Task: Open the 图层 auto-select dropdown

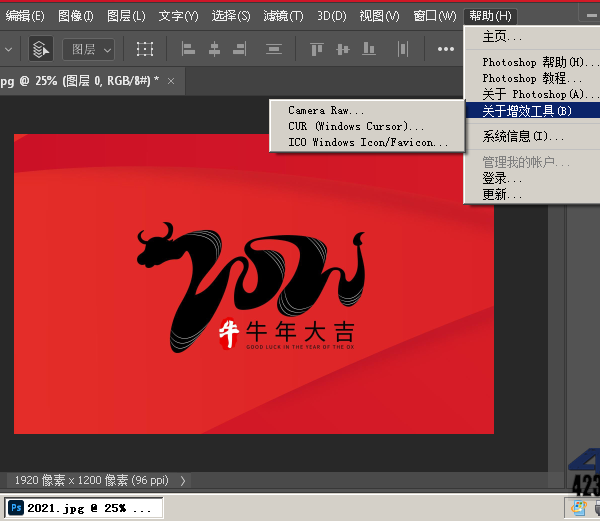Action: click(89, 49)
